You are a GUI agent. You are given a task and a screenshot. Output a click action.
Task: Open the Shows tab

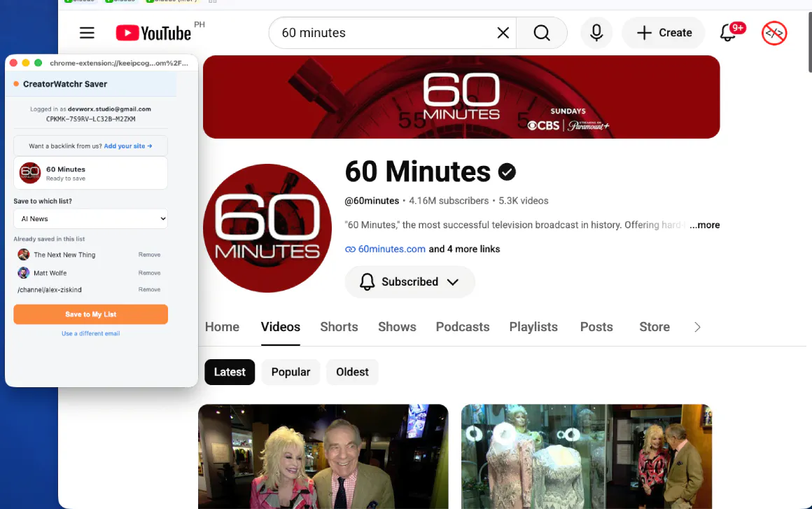coord(397,327)
